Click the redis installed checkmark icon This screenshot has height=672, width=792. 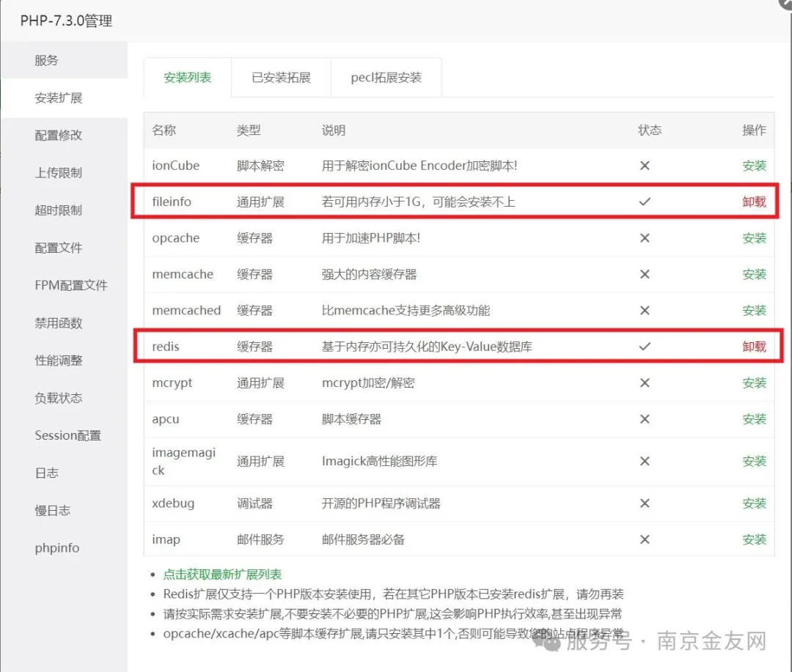coord(645,347)
